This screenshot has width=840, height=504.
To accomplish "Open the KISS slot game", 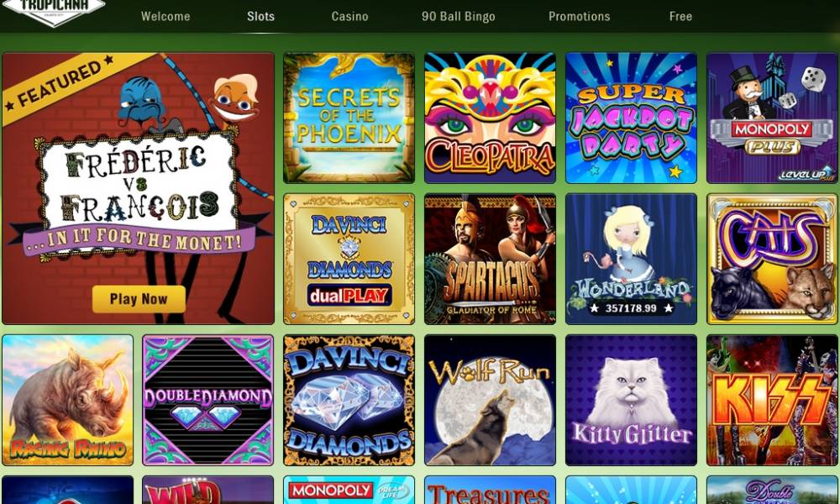I will (772, 400).
